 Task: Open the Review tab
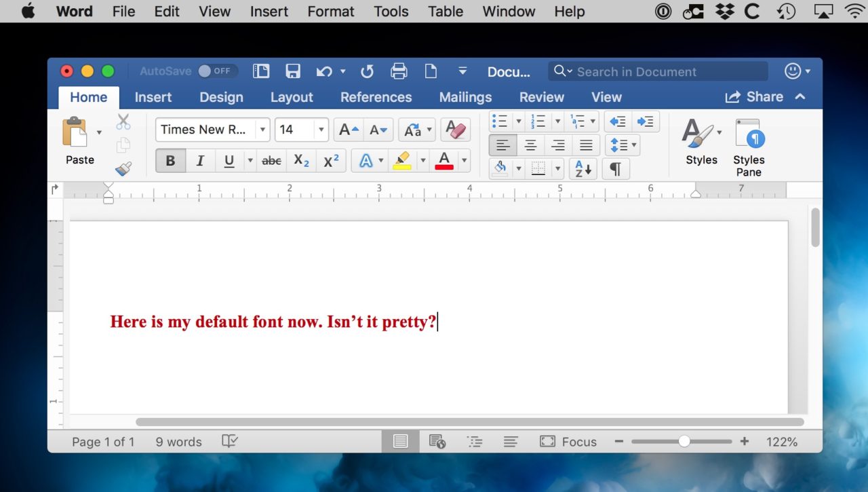coord(542,97)
